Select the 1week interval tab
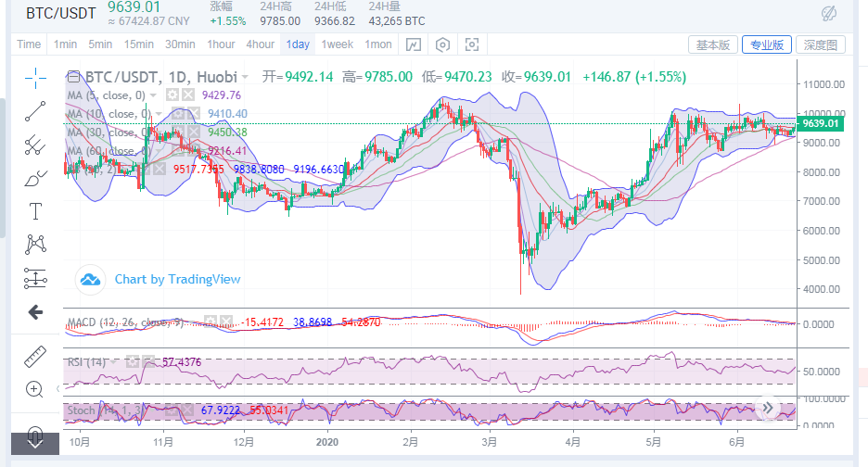Screen dimensions: 868x467 (337, 44)
